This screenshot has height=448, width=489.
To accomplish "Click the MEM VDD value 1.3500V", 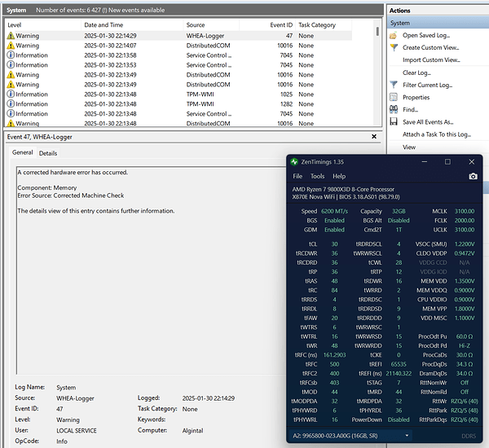I will click(x=465, y=281).
